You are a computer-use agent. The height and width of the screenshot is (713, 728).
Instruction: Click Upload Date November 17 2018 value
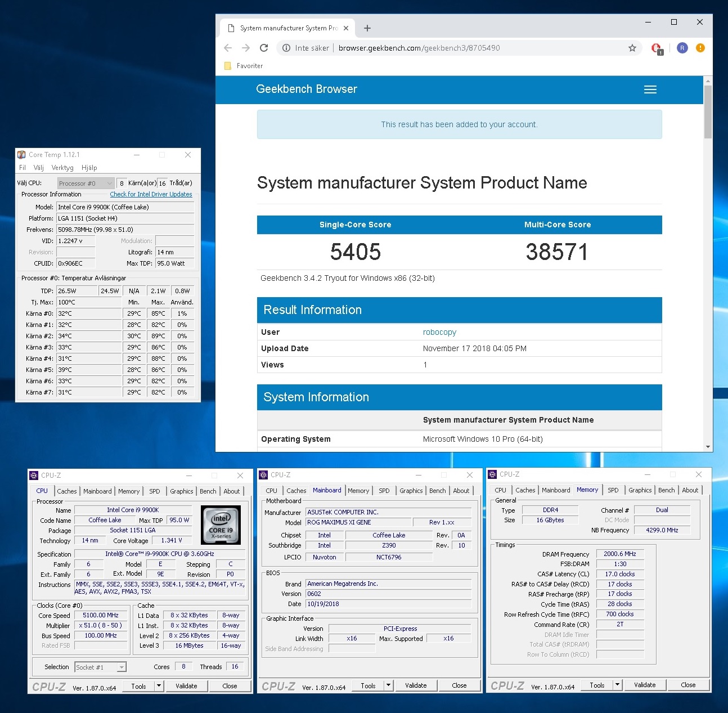tap(475, 348)
